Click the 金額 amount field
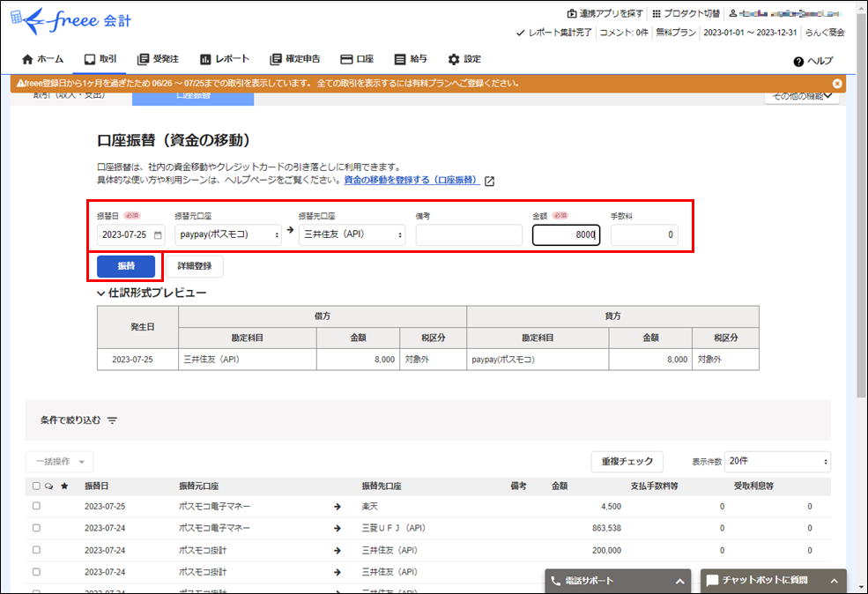 point(567,234)
